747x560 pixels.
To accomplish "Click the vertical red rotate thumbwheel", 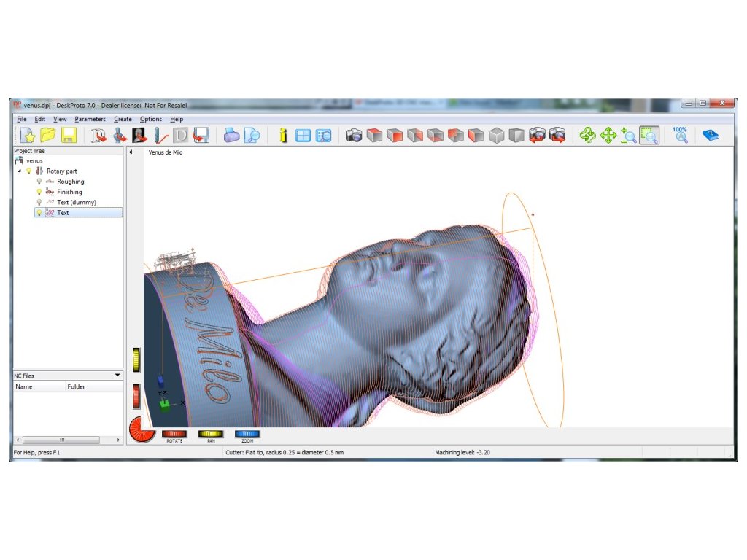I will click(136, 397).
